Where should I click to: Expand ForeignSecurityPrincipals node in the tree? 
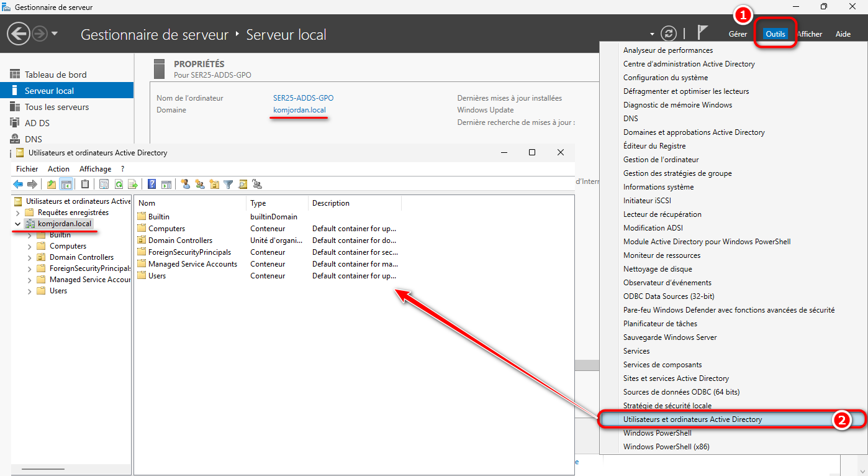[29, 268]
